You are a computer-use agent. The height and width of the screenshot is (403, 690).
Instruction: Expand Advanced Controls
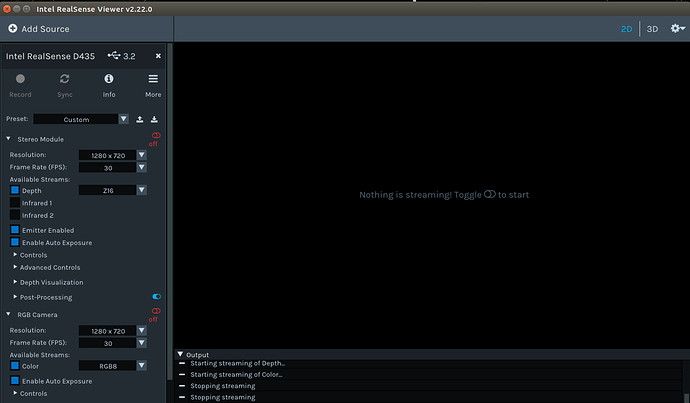click(15, 267)
